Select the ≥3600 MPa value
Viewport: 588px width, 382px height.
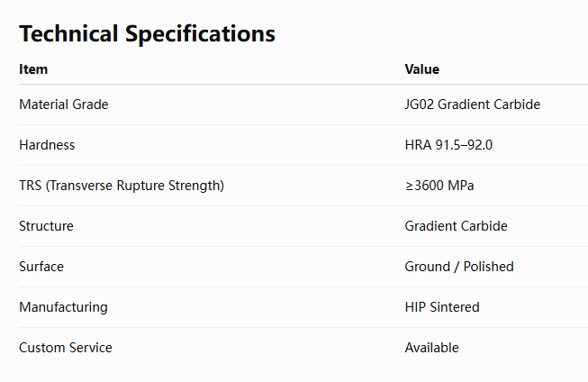(439, 186)
